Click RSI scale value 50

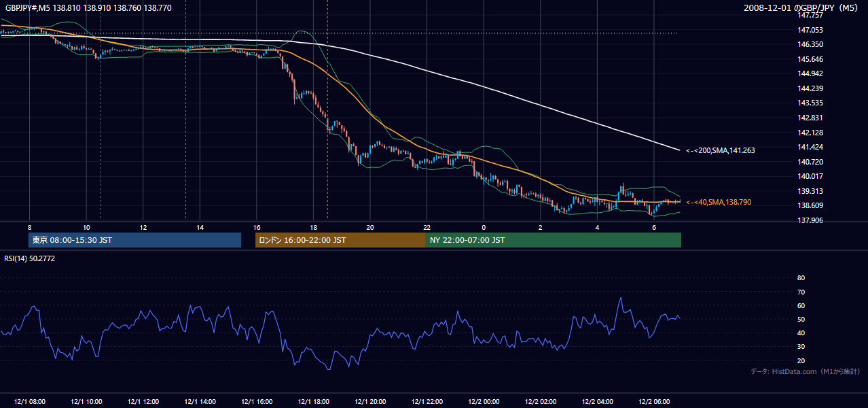(x=801, y=319)
